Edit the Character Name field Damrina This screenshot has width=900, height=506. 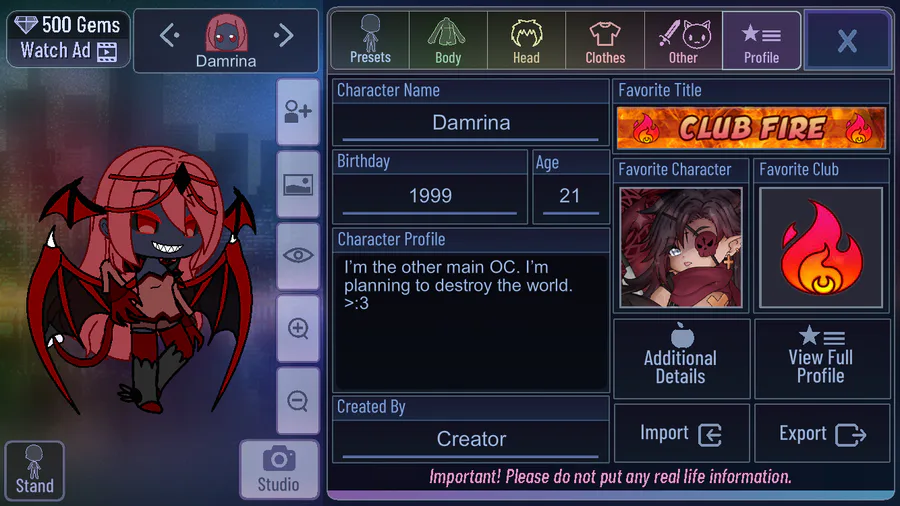point(471,123)
